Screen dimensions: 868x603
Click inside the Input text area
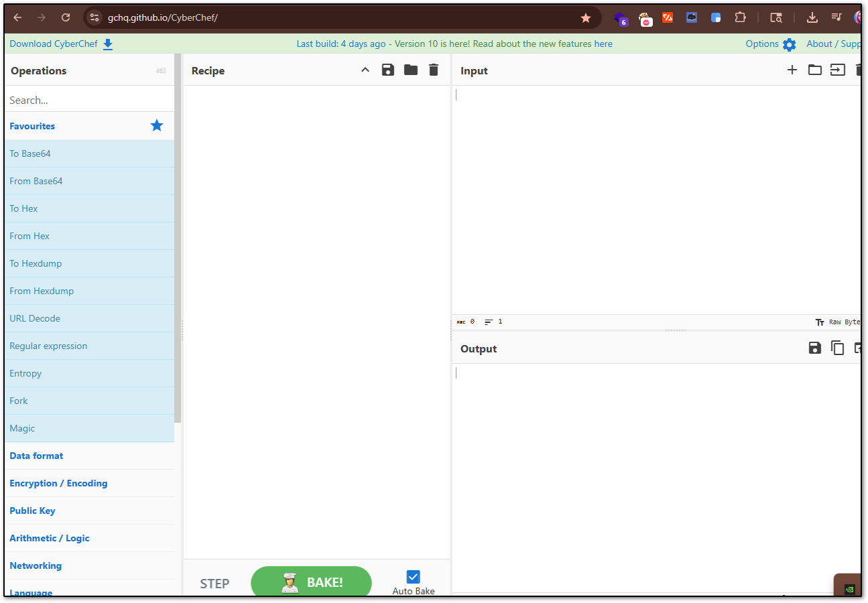pos(656,200)
